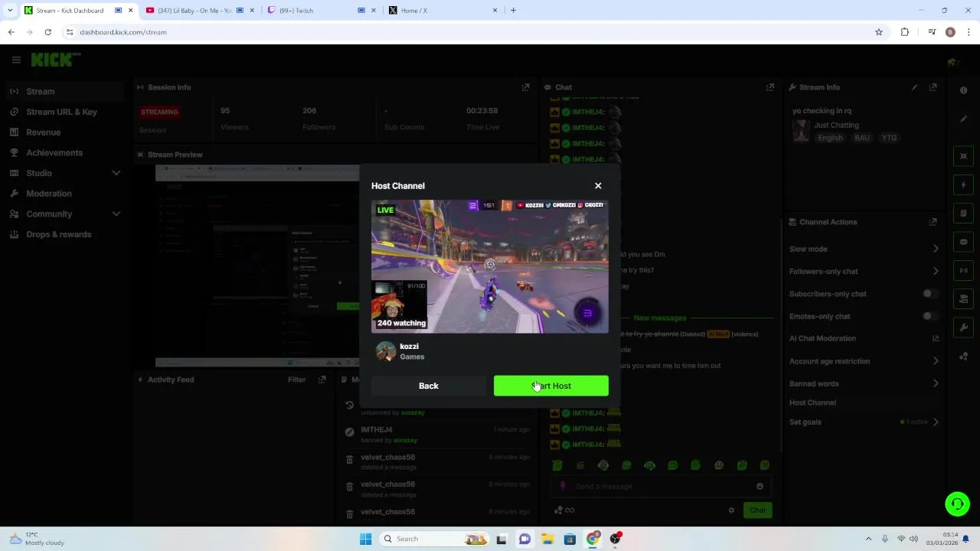The image size is (980, 551).
Task: Pop out the Chat panel
Action: [x=770, y=87]
